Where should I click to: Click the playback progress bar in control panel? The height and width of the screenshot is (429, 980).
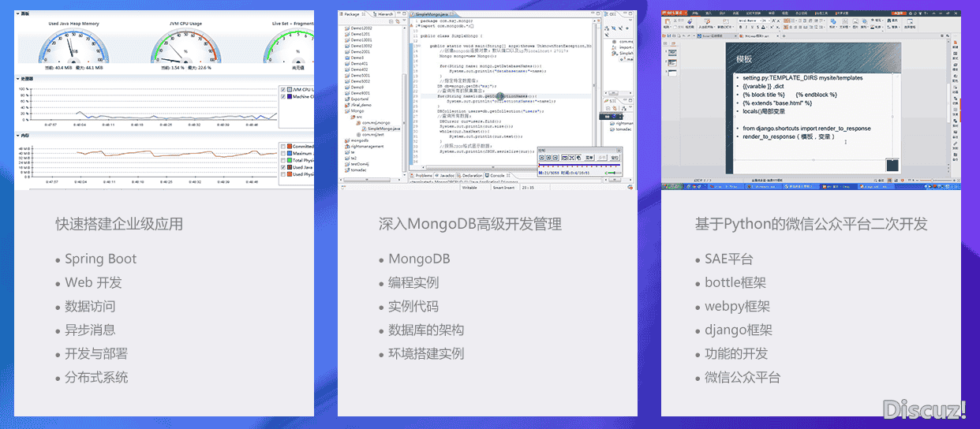579,165
